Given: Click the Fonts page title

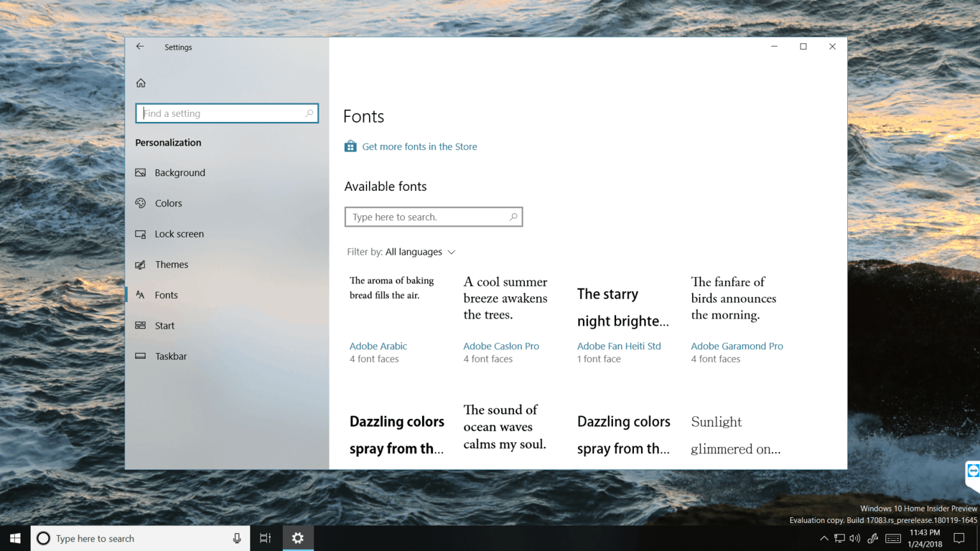Looking at the screenshot, I should click(363, 116).
